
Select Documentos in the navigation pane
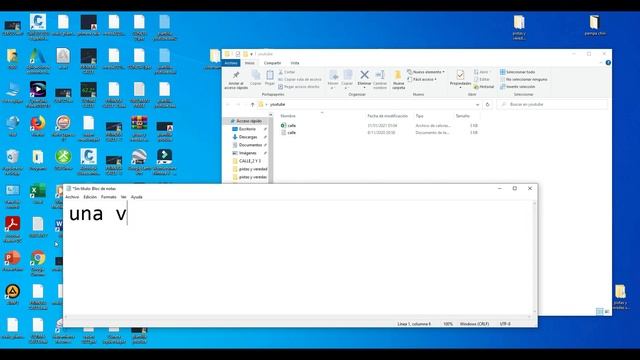[250, 145]
